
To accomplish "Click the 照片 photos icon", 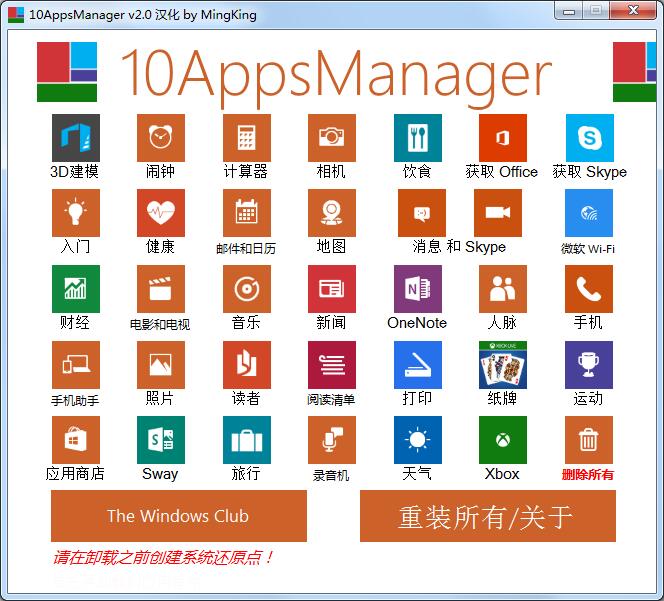I will pos(161,365).
